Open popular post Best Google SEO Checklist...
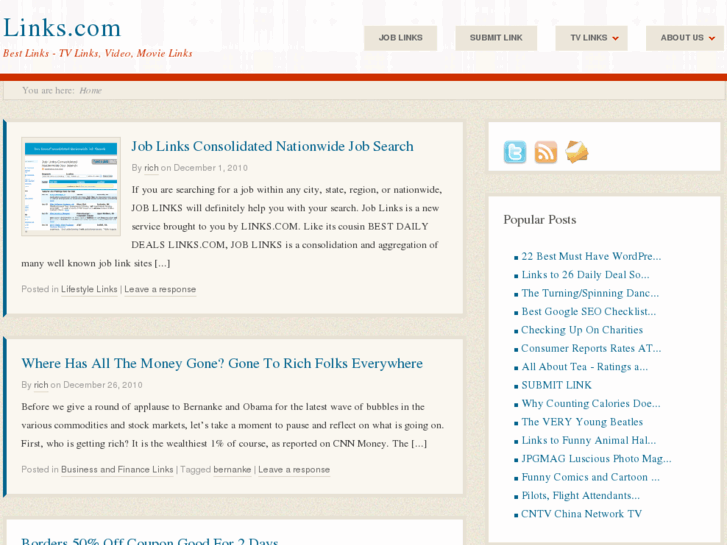Screen dimensions: 727x545 [588, 312]
